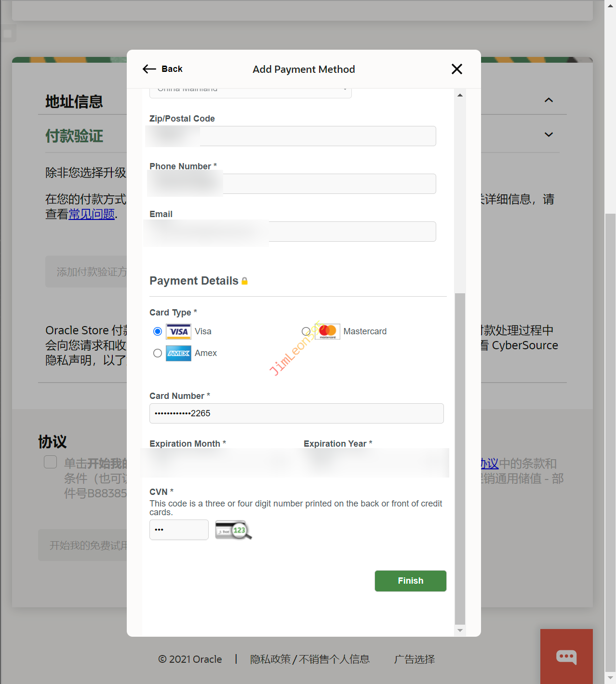This screenshot has height=684, width=616.
Task: Click the Payment Details lock icon
Action: 244,281
